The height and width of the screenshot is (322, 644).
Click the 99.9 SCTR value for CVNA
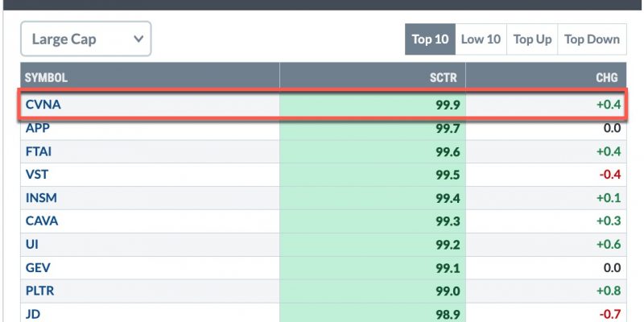(x=448, y=105)
